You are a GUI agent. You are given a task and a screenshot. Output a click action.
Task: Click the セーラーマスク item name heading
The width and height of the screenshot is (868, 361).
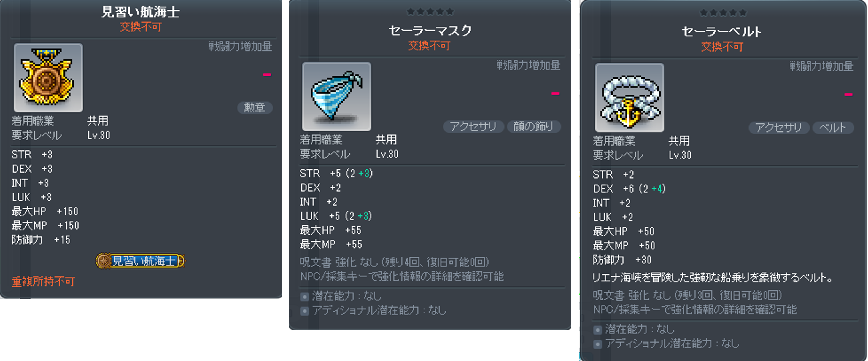tap(430, 31)
